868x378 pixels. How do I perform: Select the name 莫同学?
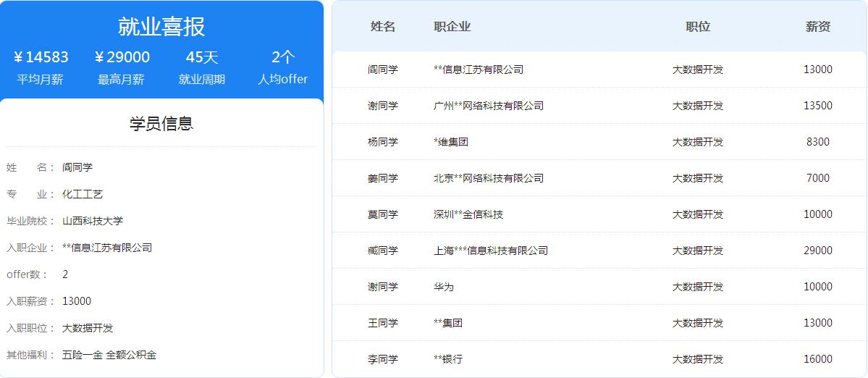[x=382, y=214]
